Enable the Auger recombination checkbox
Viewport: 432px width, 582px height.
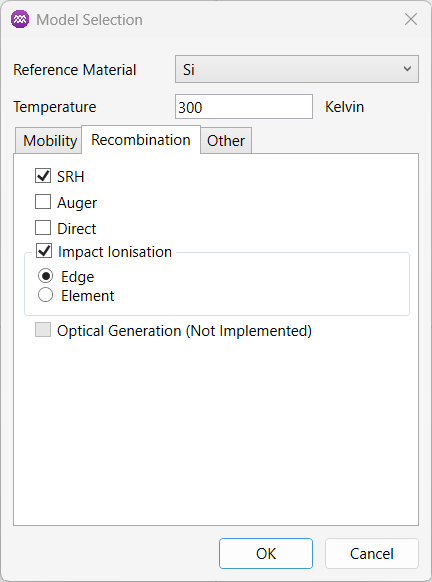click(43, 202)
